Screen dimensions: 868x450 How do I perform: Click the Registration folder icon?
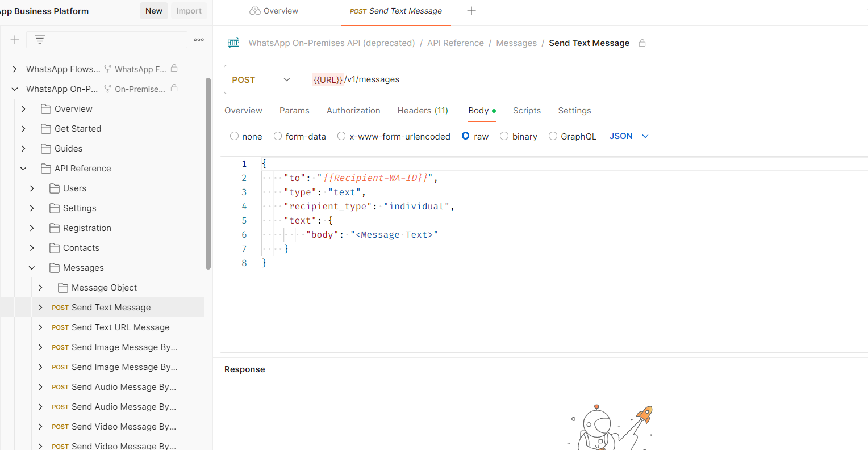[55, 228]
